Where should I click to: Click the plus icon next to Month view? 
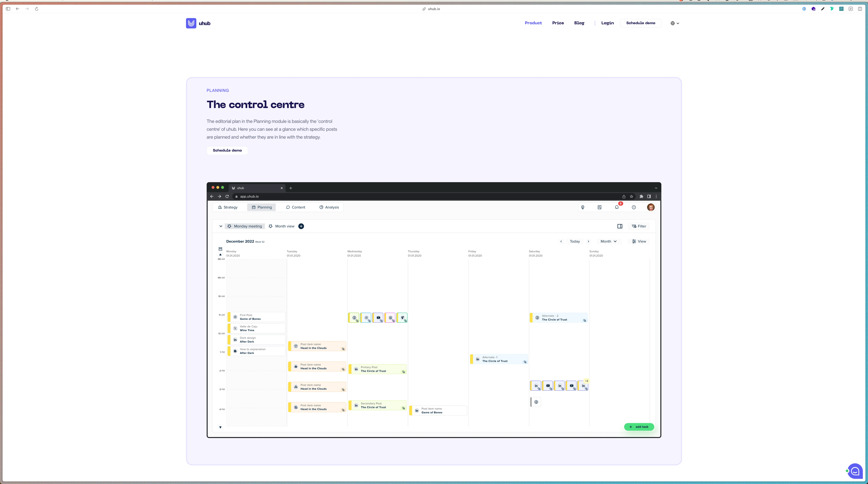point(301,226)
